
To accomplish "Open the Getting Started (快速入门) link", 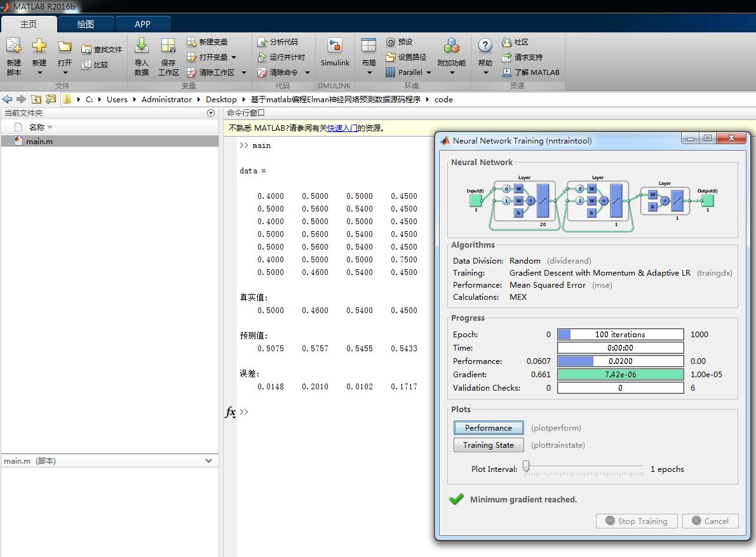I will coord(342,128).
